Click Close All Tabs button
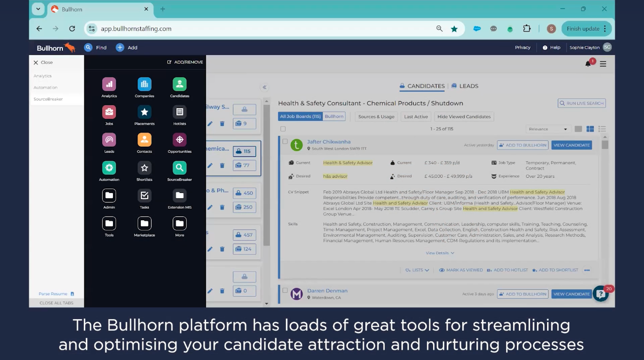644x360 pixels. tap(57, 303)
